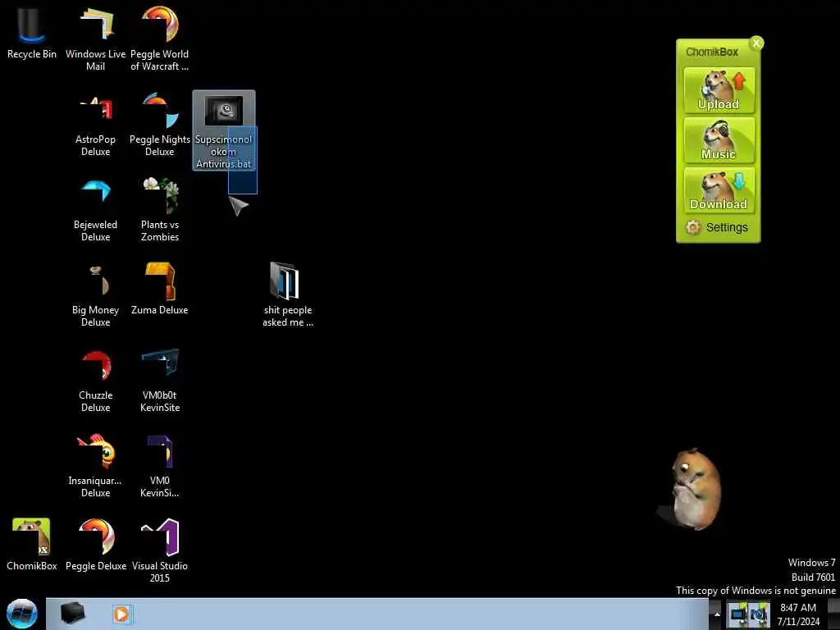Select the VM0 KevinSi... desktop icon
This screenshot has width=840, height=630.
pyautogui.click(x=160, y=465)
